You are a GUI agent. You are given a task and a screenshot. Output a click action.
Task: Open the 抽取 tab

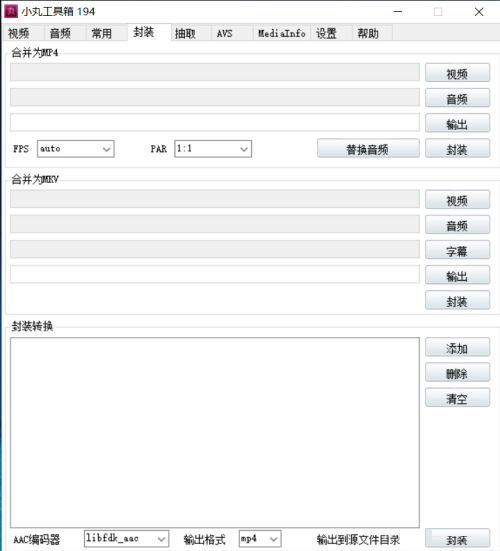(x=191, y=33)
